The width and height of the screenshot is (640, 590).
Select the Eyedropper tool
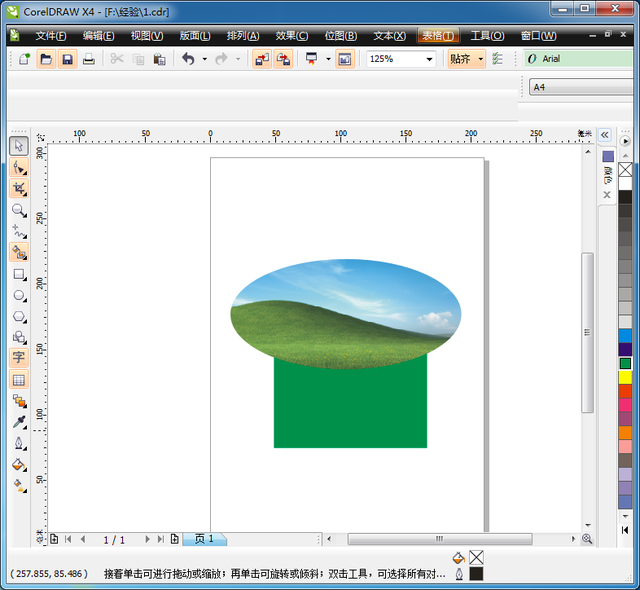pyautogui.click(x=19, y=422)
